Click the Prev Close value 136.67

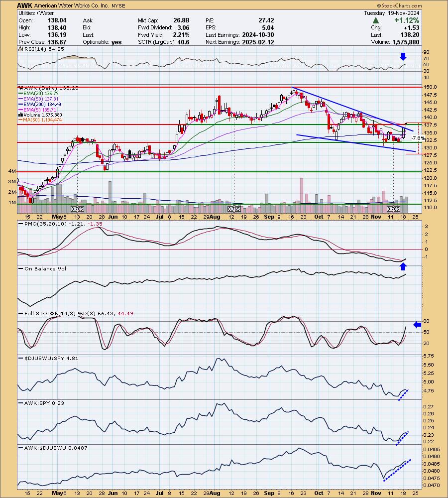(57, 42)
